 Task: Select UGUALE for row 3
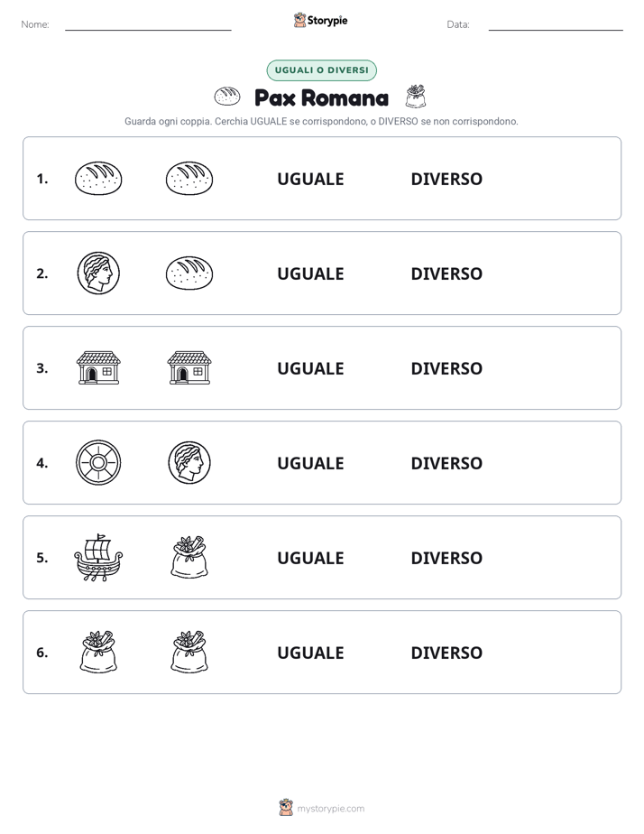click(310, 368)
